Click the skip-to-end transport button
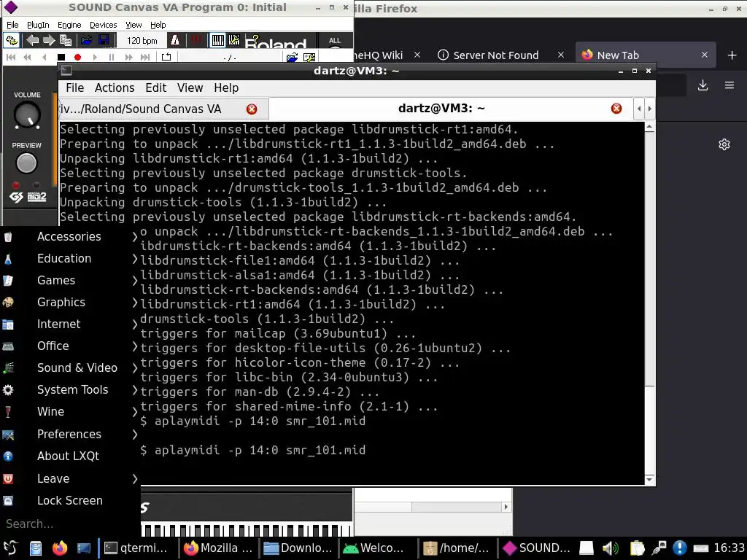The width and height of the screenshot is (747, 560). pyautogui.click(x=145, y=57)
